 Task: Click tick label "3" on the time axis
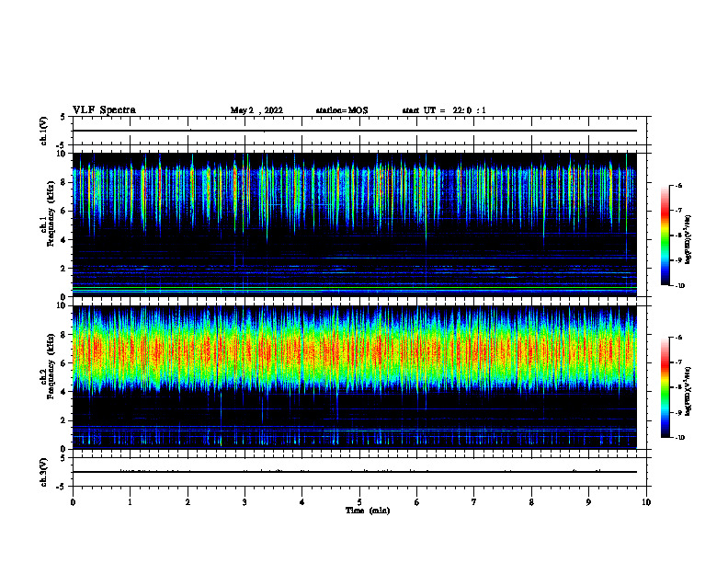click(245, 502)
